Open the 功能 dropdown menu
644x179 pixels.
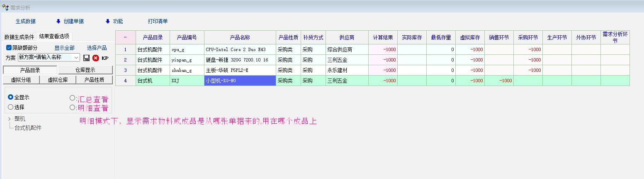[114, 21]
